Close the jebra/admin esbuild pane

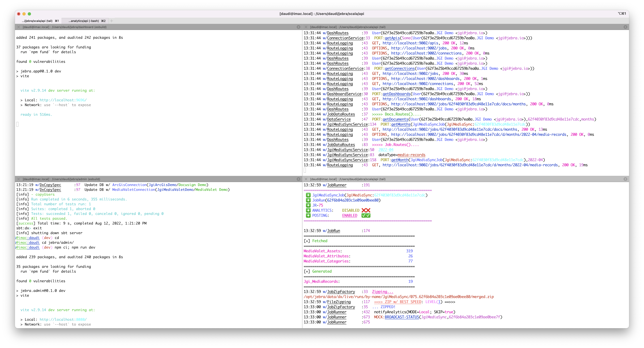19,179
